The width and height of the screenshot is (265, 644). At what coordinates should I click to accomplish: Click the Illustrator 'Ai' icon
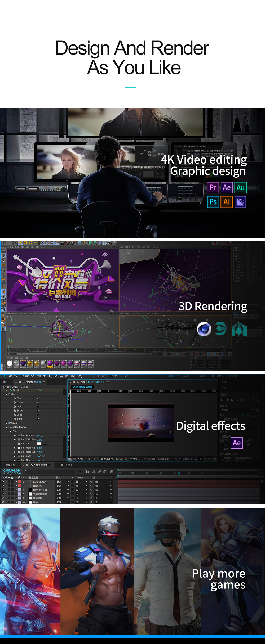click(227, 202)
